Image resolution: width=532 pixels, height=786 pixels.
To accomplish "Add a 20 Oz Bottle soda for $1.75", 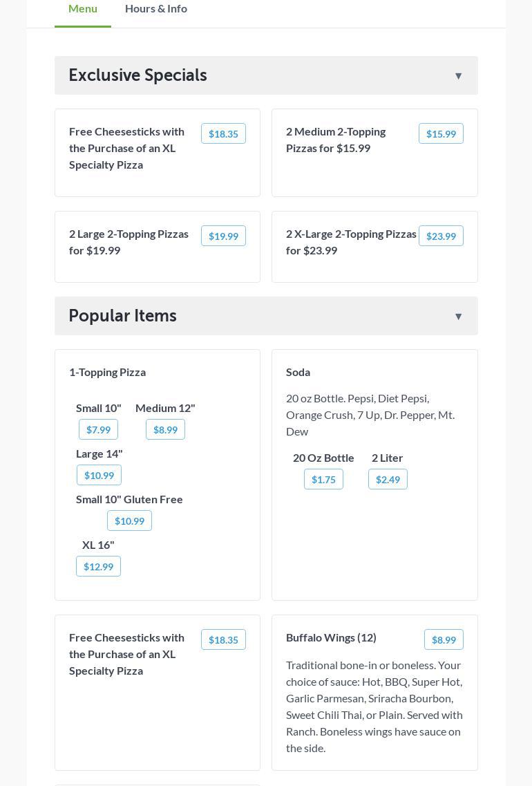I will coord(323,480).
